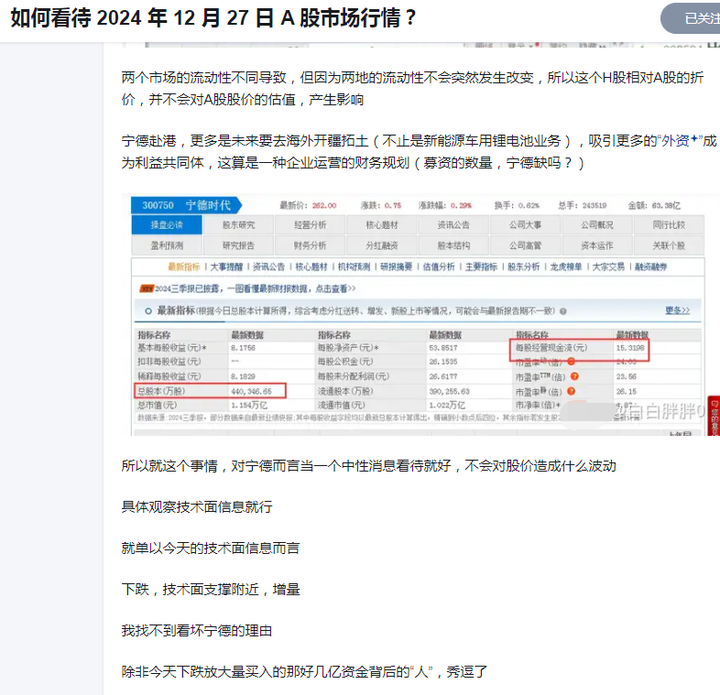720x695 pixels.
Task: Select the 公司高管 tab
Action: click(525, 246)
